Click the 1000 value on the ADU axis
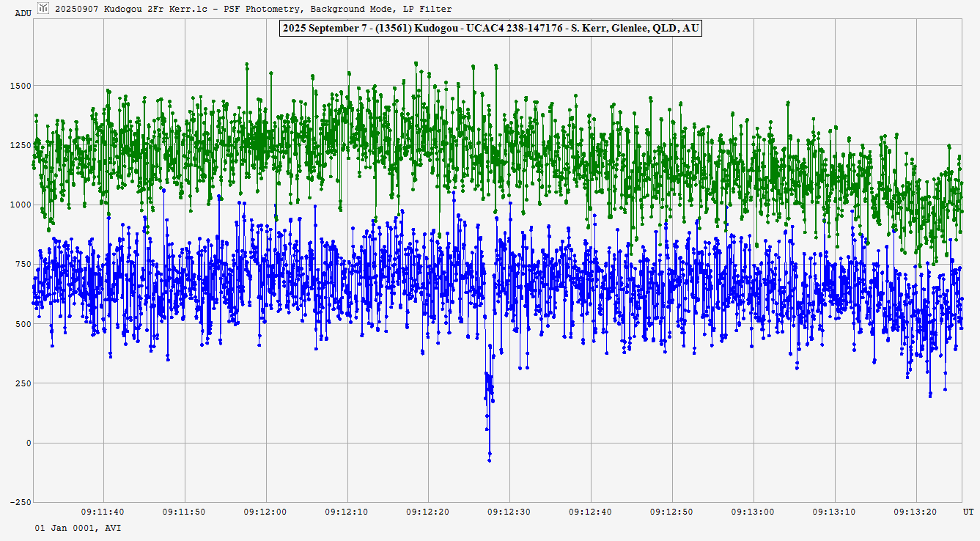980x541 pixels. coord(21,205)
